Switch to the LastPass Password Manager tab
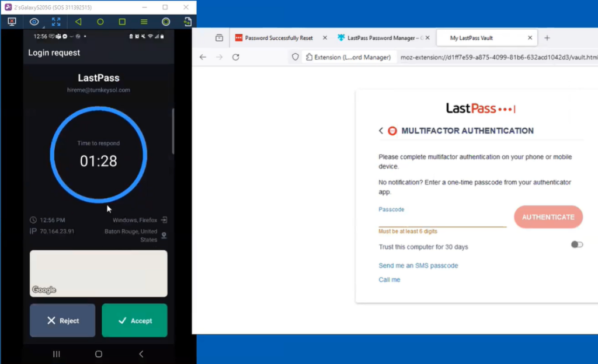The height and width of the screenshot is (364, 598). (381, 37)
